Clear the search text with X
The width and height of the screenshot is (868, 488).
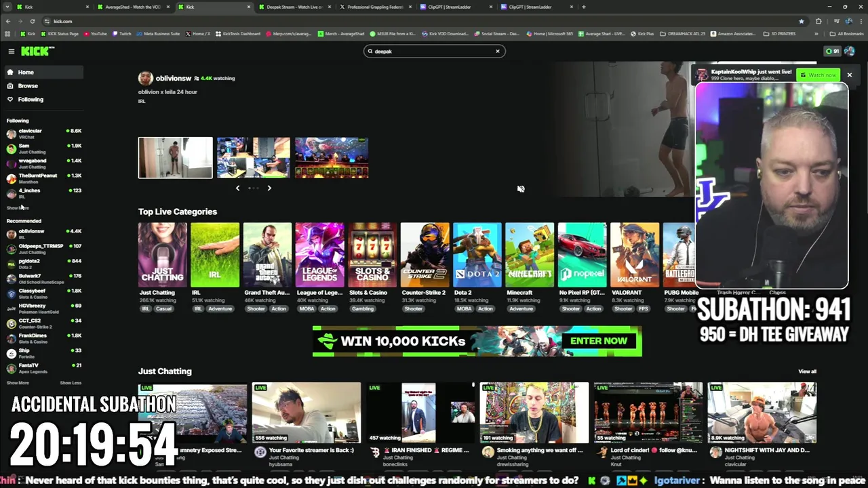coord(497,51)
